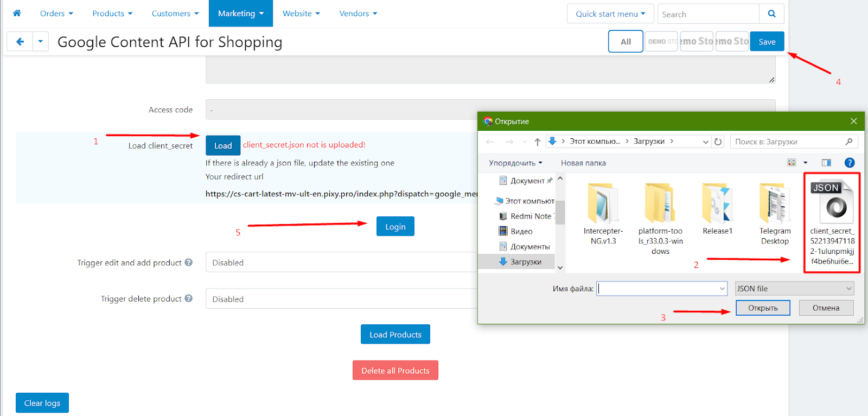Change the file dialog view mode icon
868x416 pixels.
[792, 163]
